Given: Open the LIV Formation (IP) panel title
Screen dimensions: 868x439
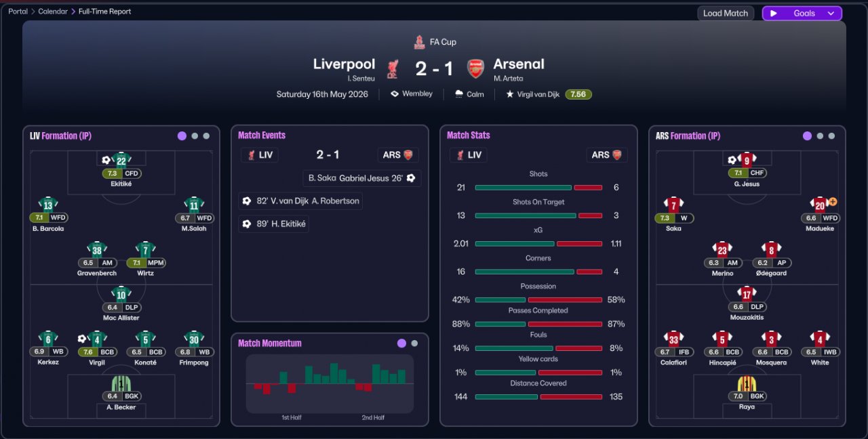Looking at the screenshot, I should click(x=60, y=135).
